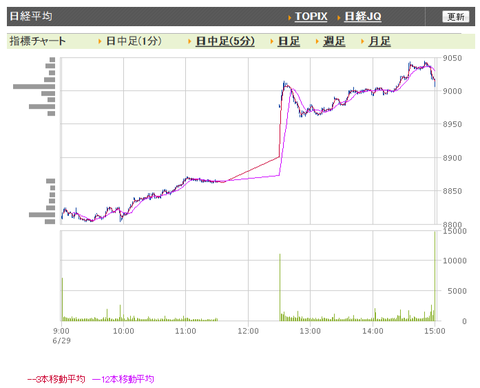Select the 日中足(1分) chart tab
This screenshot has width=480, height=388.
tap(134, 41)
